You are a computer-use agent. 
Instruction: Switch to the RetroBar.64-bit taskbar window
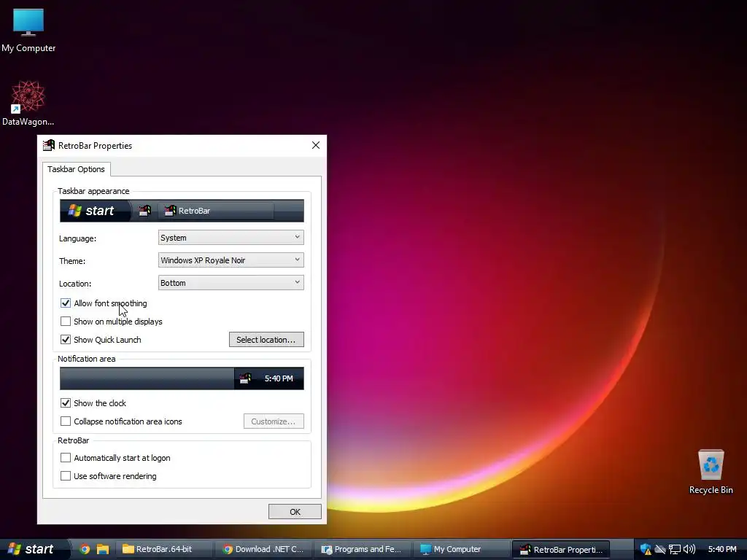click(164, 549)
